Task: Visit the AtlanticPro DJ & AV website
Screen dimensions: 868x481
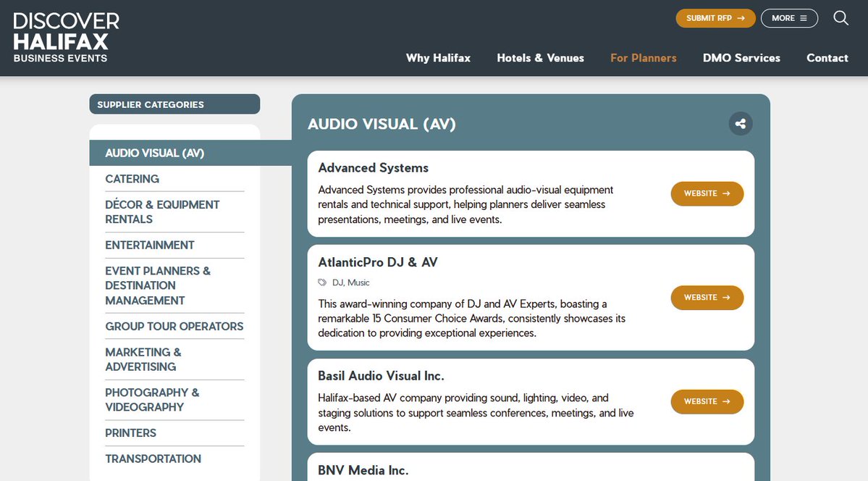Action: pyautogui.click(x=707, y=298)
